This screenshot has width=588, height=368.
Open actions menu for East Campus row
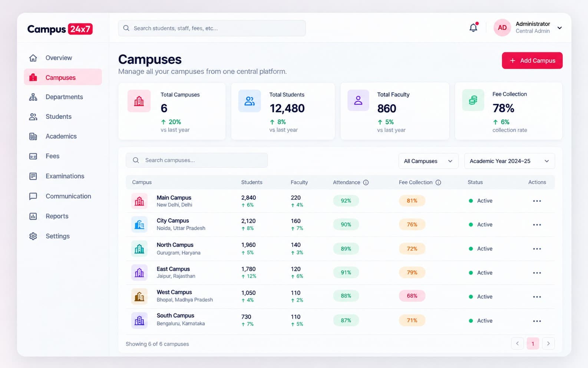click(x=537, y=273)
